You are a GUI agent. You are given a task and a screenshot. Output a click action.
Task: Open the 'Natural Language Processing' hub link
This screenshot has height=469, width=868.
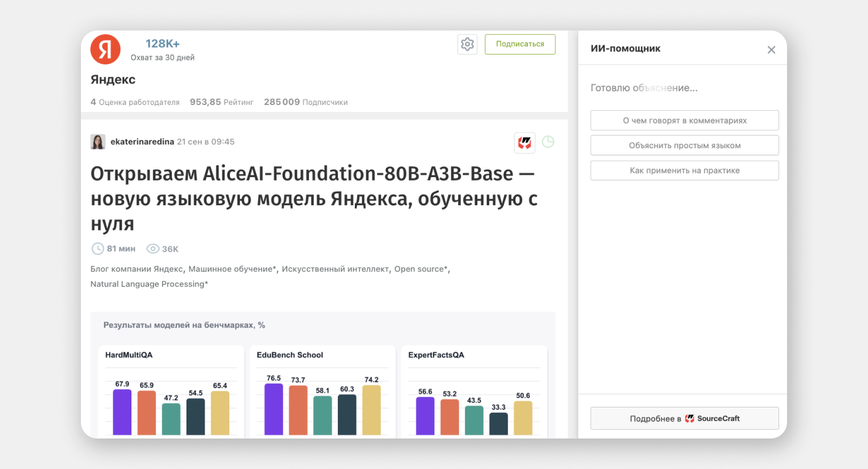(149, 284)
